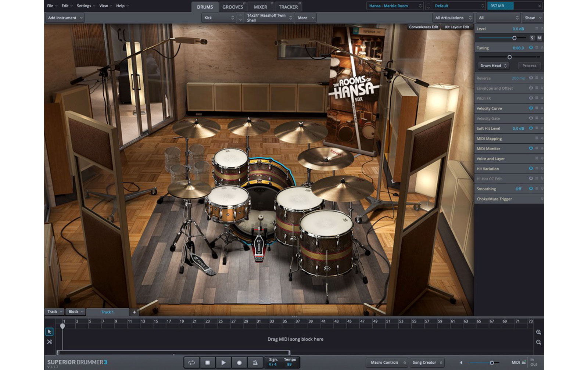
Task: Click the Kit Layout Edit button
Action: pos(457,27)
